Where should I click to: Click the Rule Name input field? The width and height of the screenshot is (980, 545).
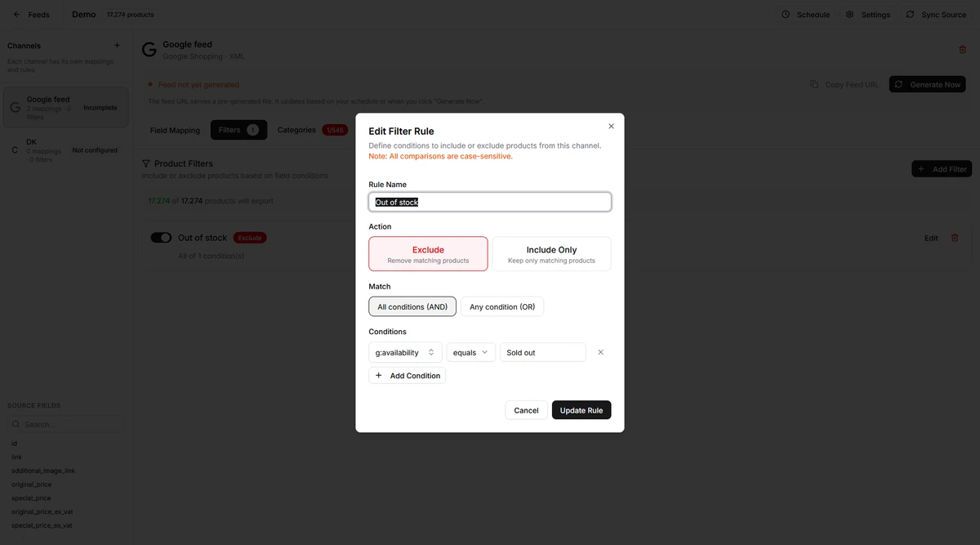[490, 202]
